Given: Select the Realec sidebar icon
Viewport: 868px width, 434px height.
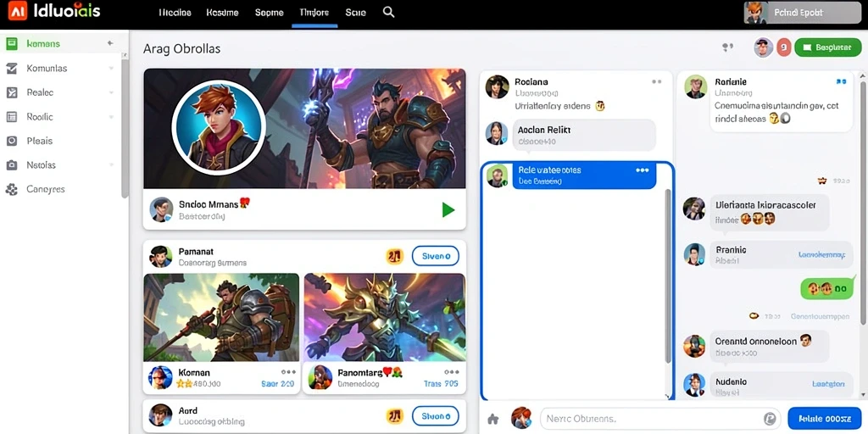Looking at the screenshot, I should click(12, 92).
